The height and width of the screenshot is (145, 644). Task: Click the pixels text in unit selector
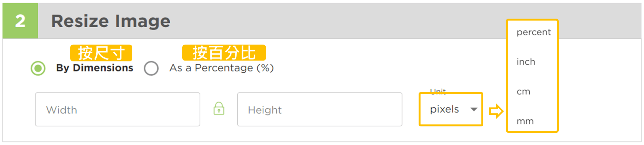(444, 109)
